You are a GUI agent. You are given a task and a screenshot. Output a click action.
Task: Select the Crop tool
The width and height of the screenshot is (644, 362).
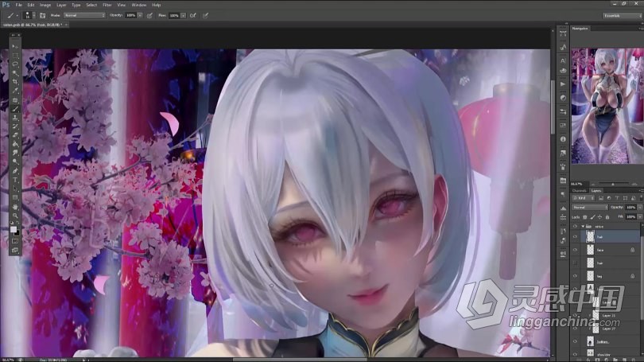[x=15, y=82]
